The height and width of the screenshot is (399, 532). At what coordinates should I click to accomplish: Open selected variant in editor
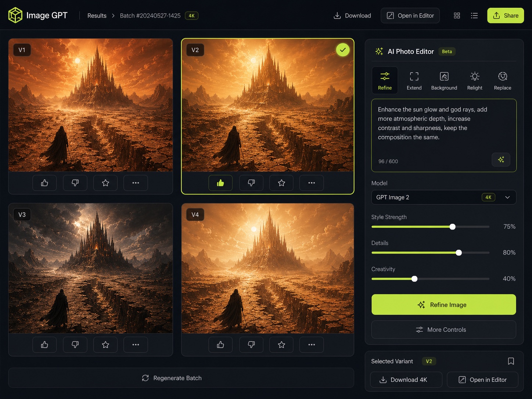click(482, 380)
